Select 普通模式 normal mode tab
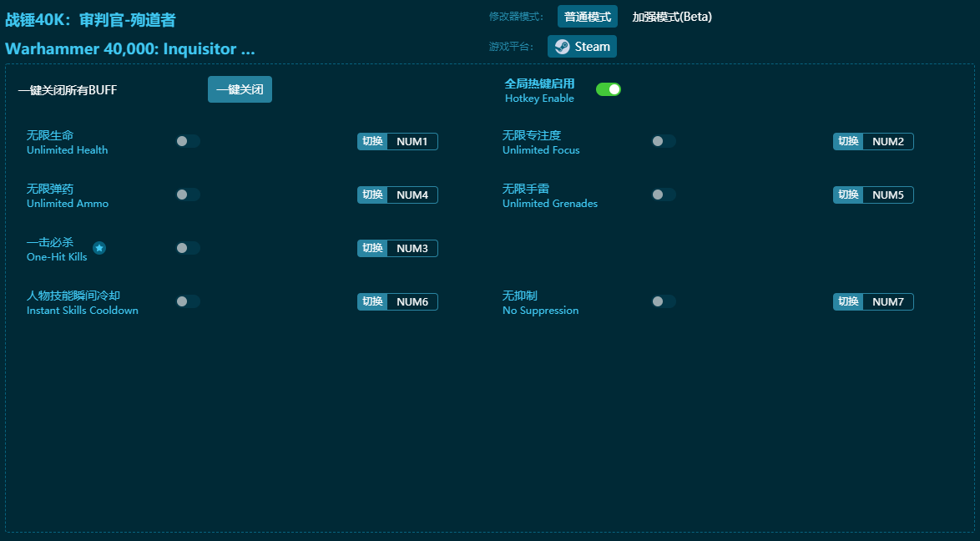The height and width of the screenshot is (541, 980). click(x=587, y=17)
